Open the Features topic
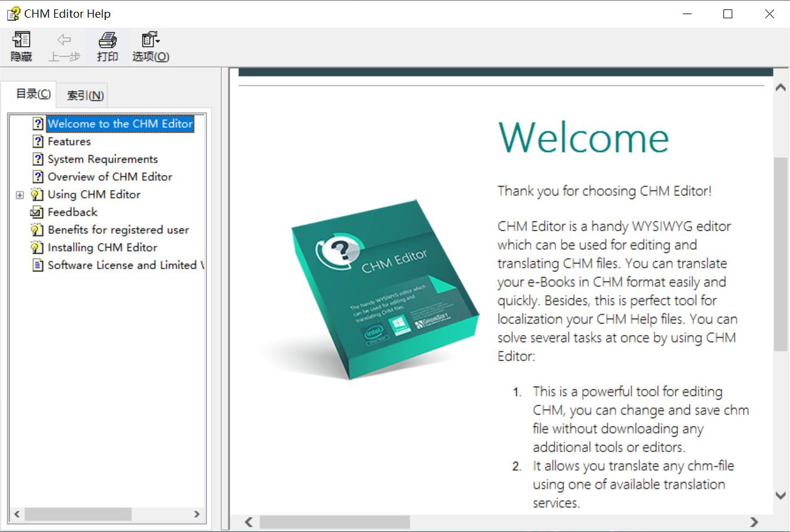Image resolution: width=790 pixels, height=532 pixels. coord(70,141)
